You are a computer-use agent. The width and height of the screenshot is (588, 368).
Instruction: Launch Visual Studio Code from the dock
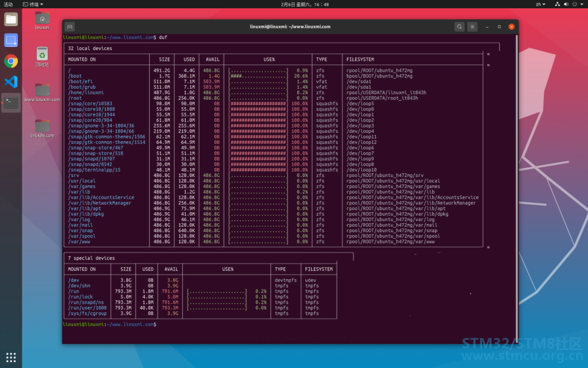pos(11,82)
